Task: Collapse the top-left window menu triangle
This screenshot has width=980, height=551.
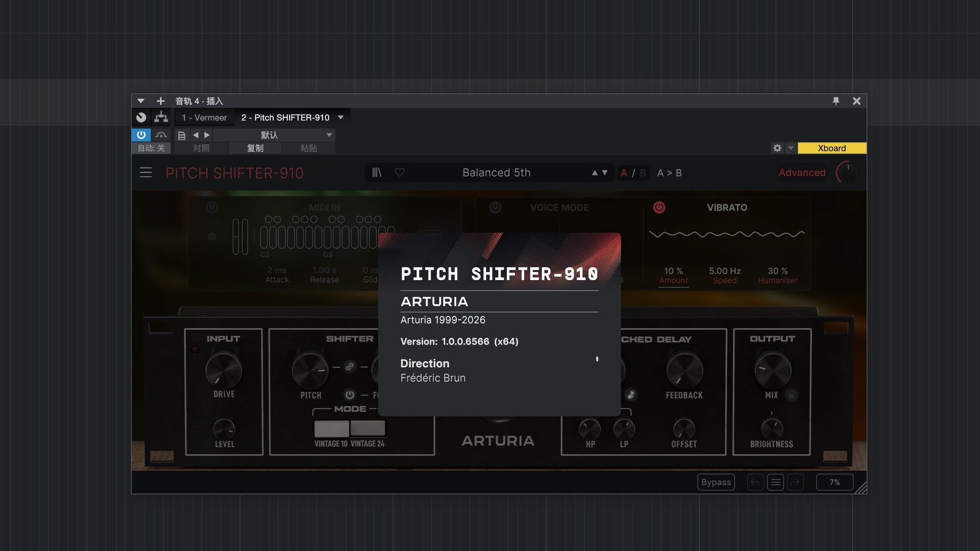Action: pyautogui.click(x=141, y=101)
